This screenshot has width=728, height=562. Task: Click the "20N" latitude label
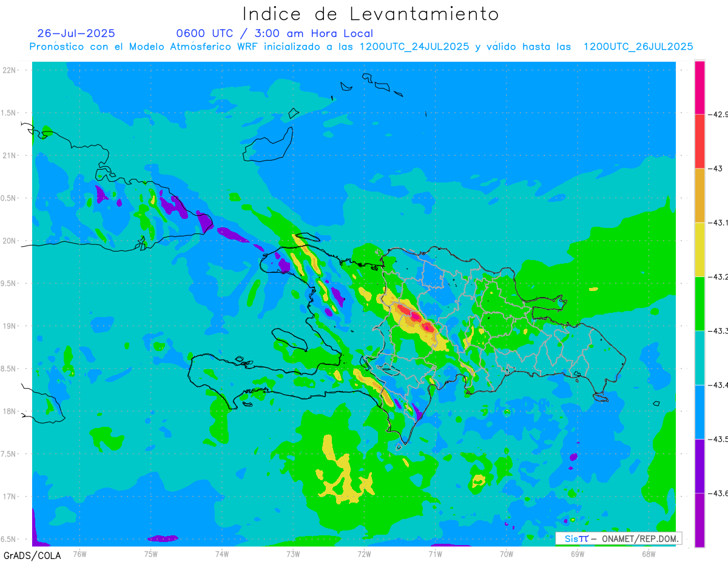10,241
